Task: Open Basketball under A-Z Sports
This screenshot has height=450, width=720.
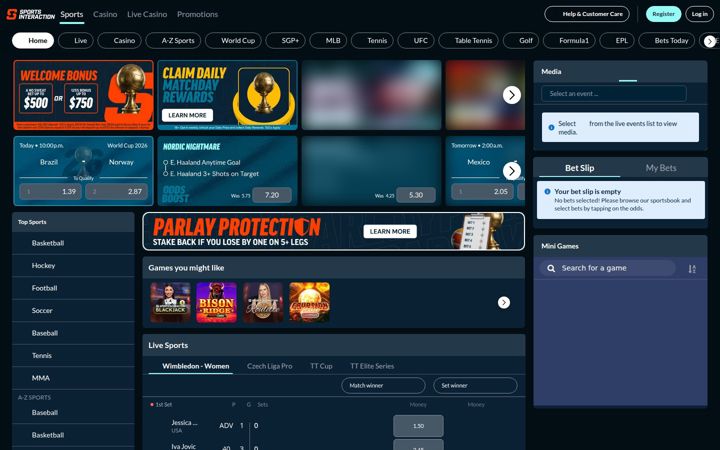Action: point(73,435)
